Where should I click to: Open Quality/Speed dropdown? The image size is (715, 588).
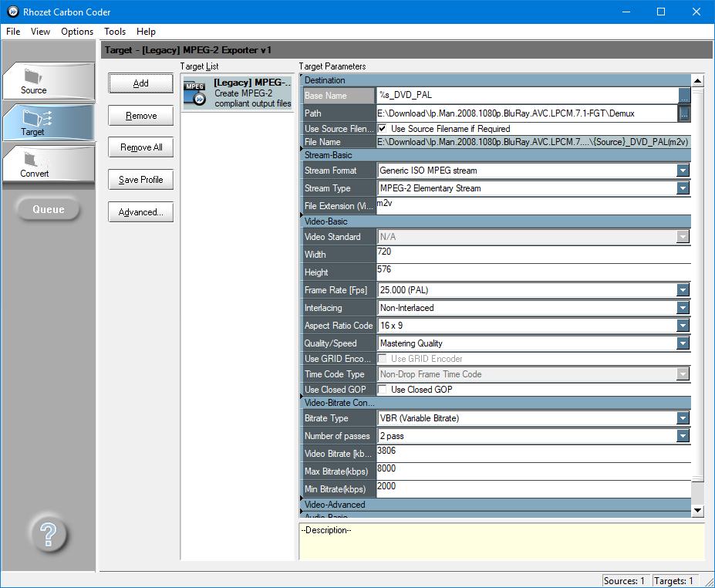683,343
